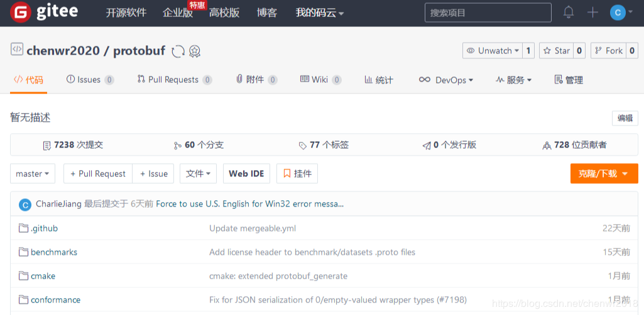Click the badge medal icon beside protobuf

195,51
